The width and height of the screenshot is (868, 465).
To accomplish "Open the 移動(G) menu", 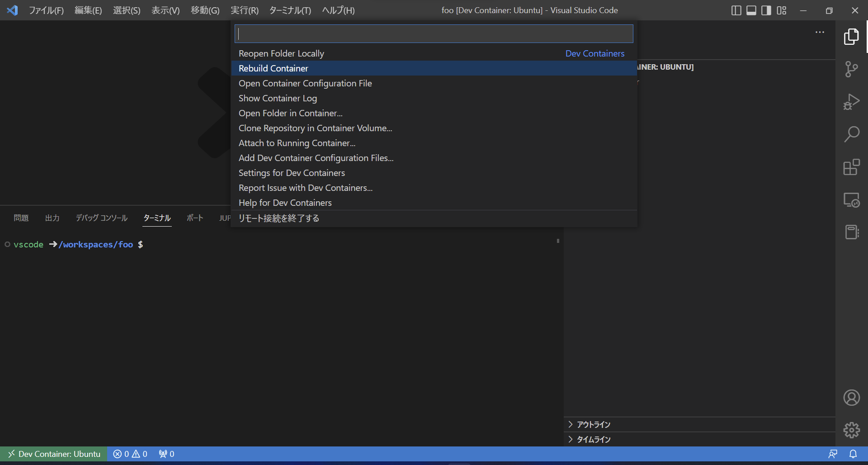I will click(205, 10).
